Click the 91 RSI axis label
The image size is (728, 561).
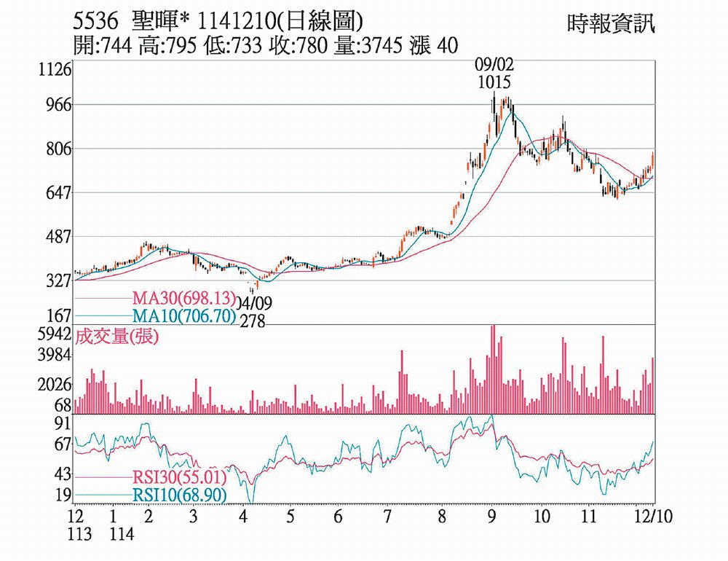tap(64, 423)
